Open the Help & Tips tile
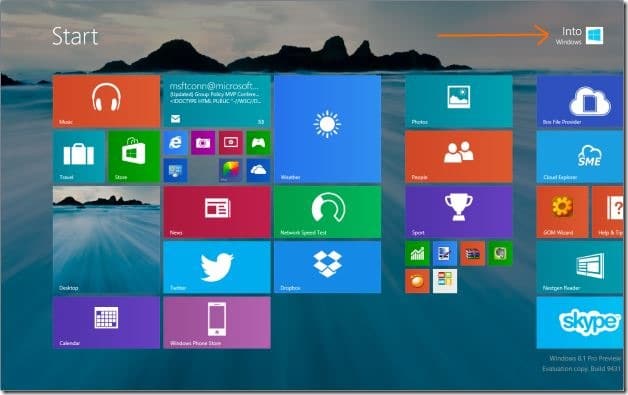 tap(608, 212)
